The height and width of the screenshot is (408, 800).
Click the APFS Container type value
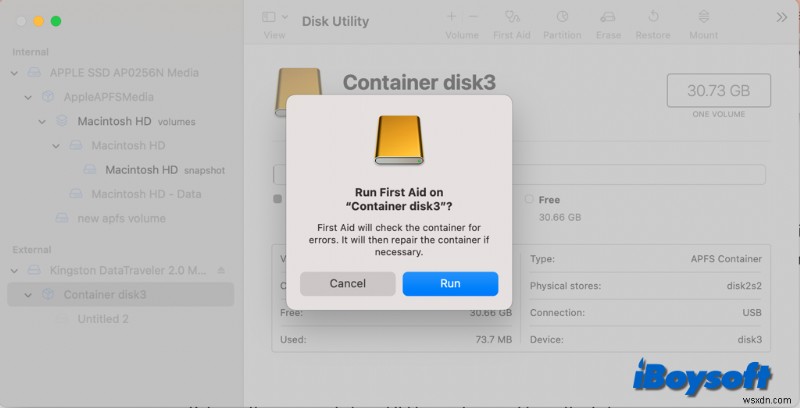click(x=726, y=259)
